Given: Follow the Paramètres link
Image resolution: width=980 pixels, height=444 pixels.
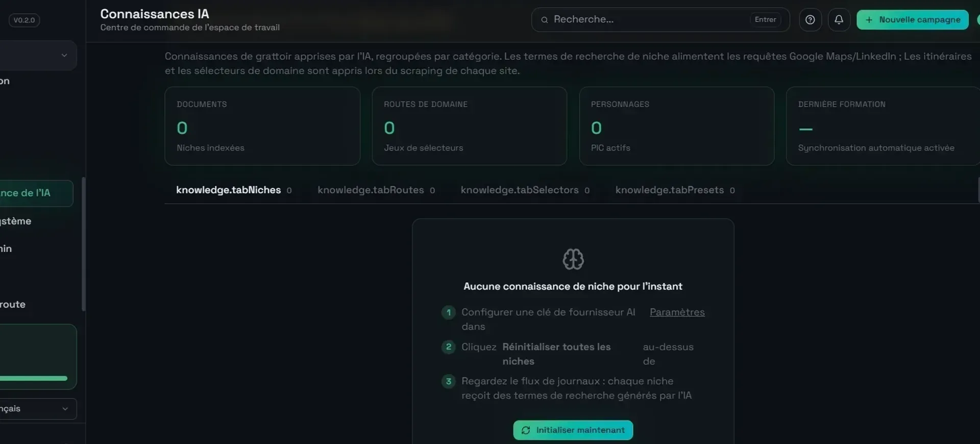Looking at the screenshot, I should pos(677,312).
